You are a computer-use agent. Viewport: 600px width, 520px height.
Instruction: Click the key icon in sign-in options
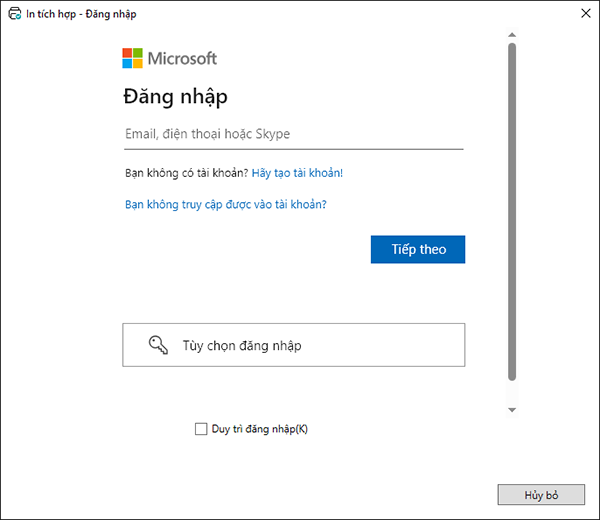pyautogui.click(x=158, y=345)
